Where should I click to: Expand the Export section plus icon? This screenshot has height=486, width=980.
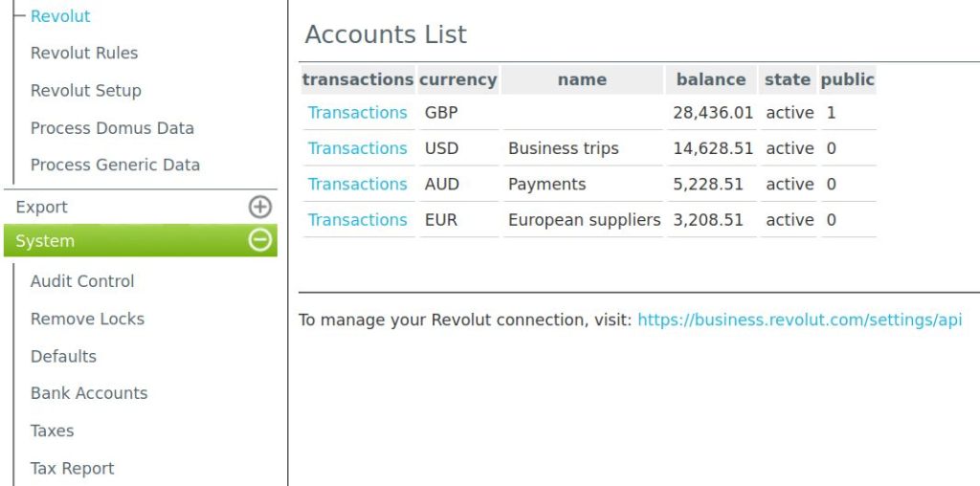pos(260,207)
